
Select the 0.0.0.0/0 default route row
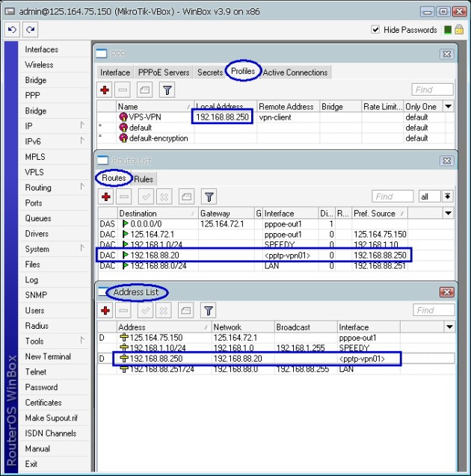(276, 224)
